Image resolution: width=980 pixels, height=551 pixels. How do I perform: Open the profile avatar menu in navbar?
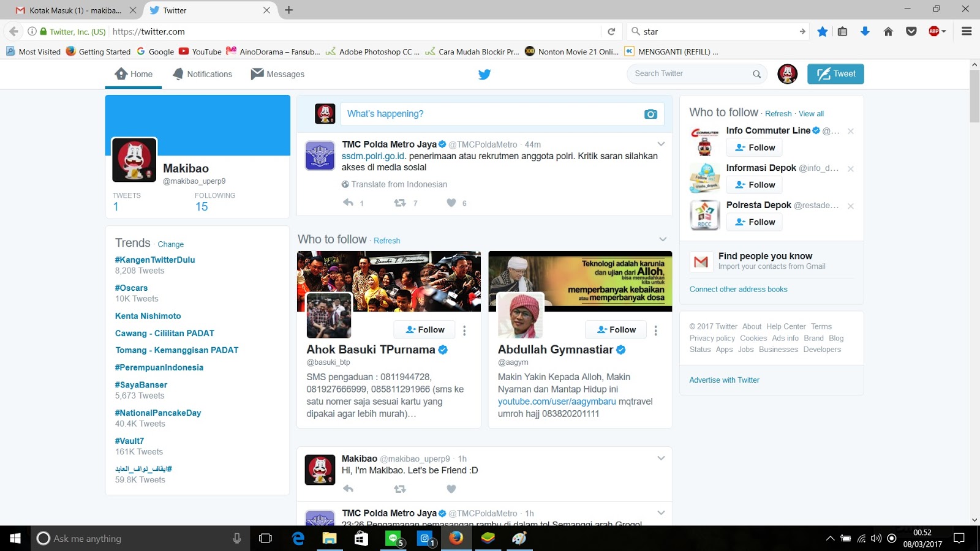point(788,74)
